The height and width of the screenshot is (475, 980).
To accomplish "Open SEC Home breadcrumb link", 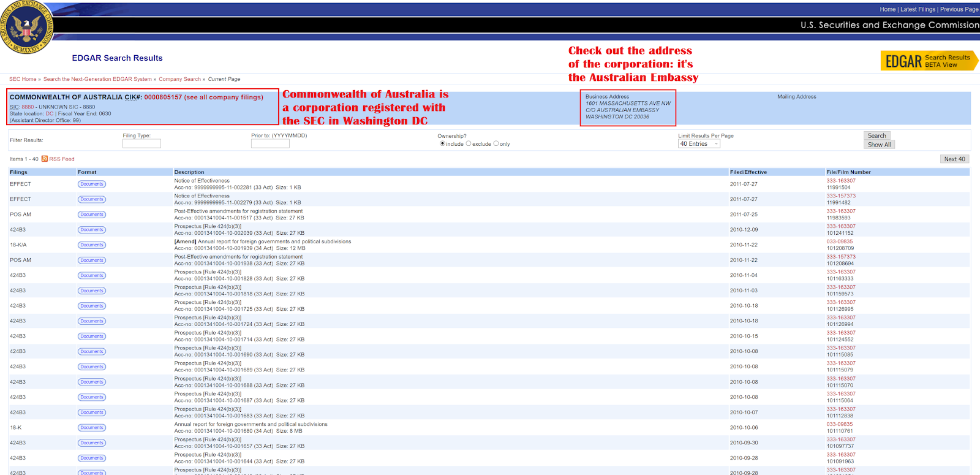I will coord(23,79).
